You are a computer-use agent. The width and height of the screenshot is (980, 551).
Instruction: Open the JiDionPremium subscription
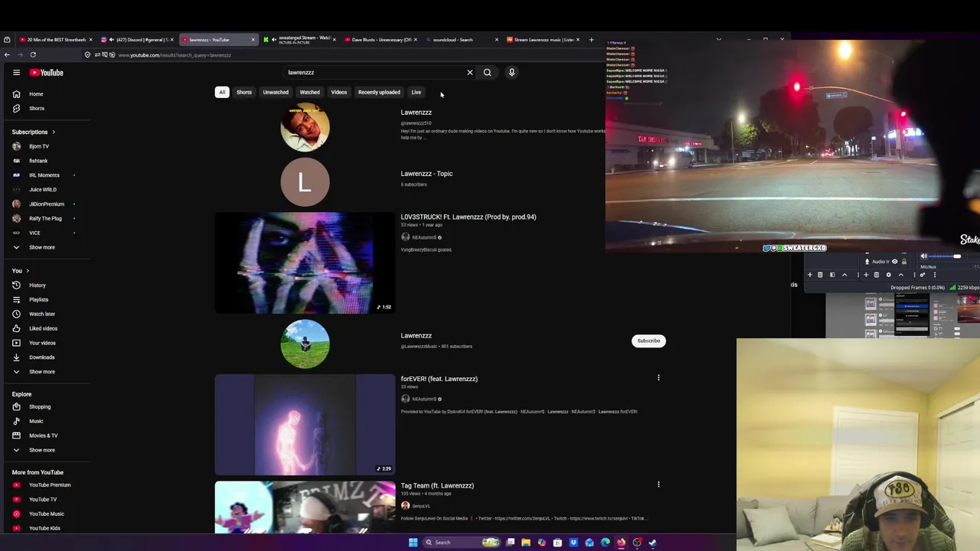pos(46,204)
